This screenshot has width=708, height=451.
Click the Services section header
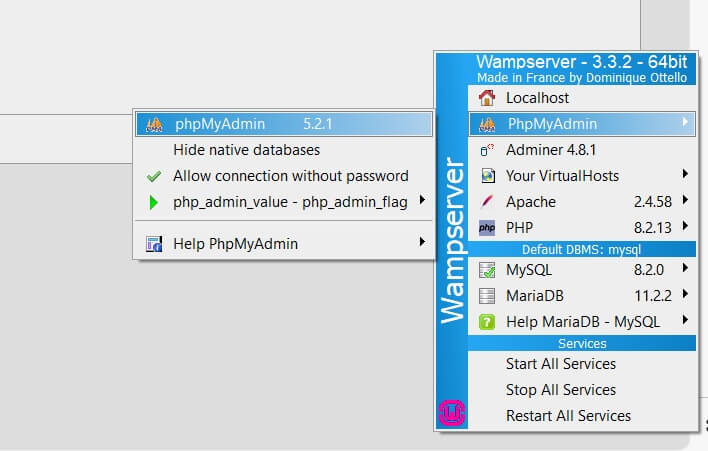[x=582, y=344]
